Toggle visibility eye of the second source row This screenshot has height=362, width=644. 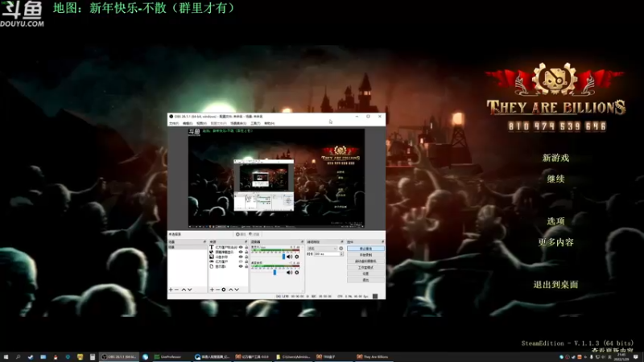click(x=241, y=252)
